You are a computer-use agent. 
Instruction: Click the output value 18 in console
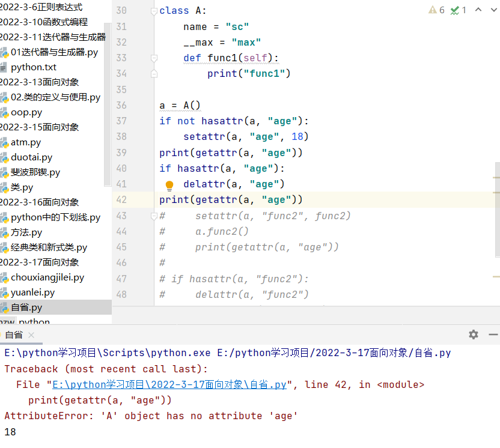click(x=10, y=432)
